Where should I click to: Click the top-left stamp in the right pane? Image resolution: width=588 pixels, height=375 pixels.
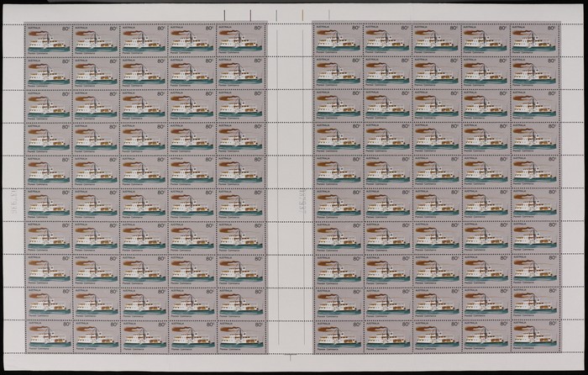click(x=338, y=40)
